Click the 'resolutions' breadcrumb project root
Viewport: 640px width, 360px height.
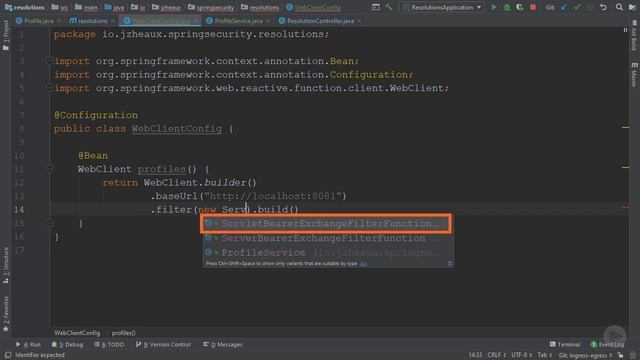point(25,7)
